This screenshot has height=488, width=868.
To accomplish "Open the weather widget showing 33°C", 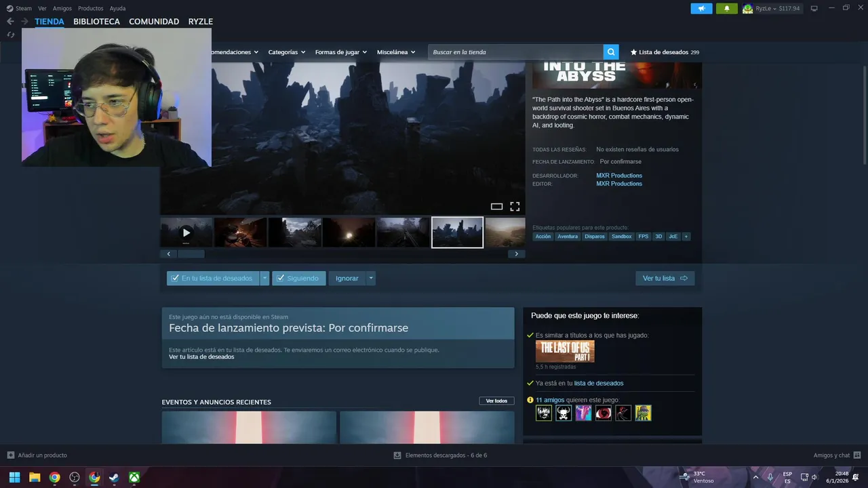I will pos(698,477).
